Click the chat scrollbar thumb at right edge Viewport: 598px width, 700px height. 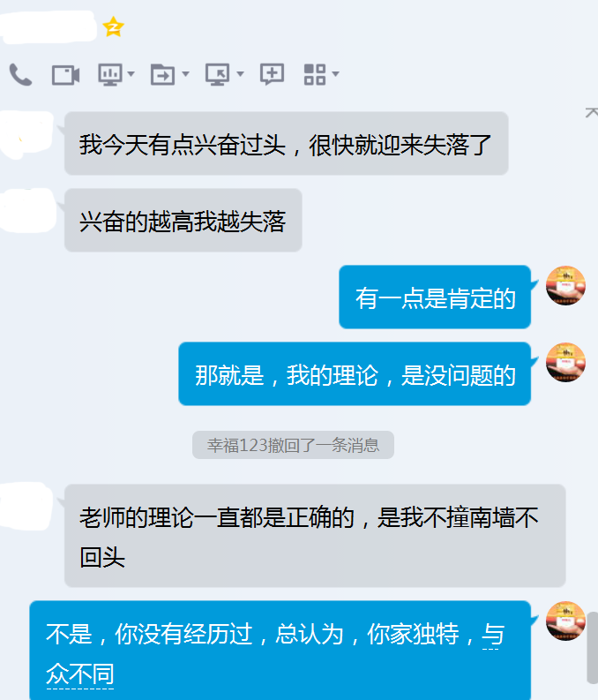click(593, 648)
